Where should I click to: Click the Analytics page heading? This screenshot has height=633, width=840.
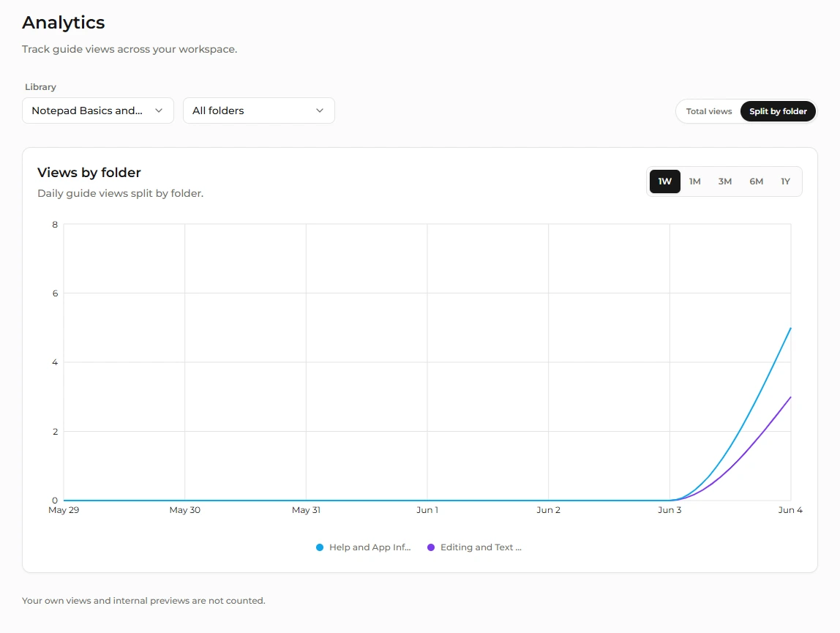coord(63,23)
